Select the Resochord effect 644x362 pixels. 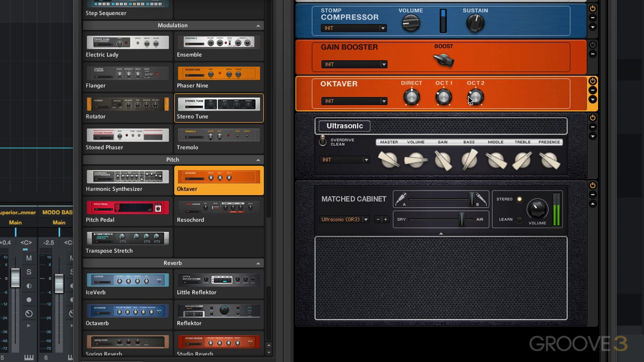[219, 212]
